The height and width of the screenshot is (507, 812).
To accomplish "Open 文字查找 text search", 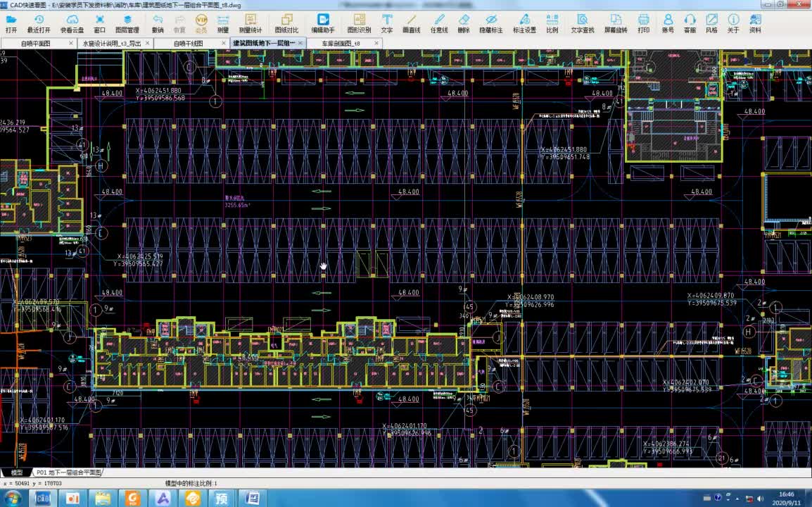I will [x=583, y=23].
